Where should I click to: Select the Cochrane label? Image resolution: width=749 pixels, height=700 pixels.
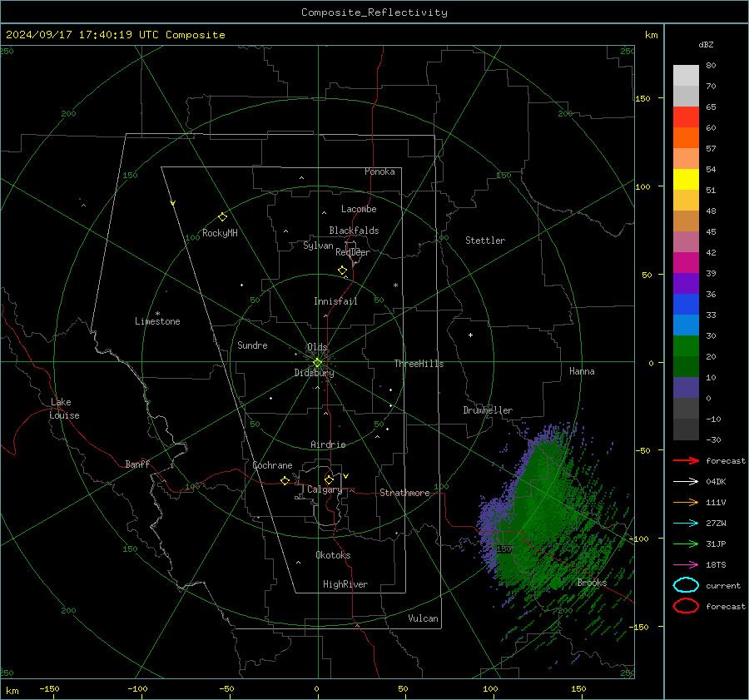[x=272, y=465]
